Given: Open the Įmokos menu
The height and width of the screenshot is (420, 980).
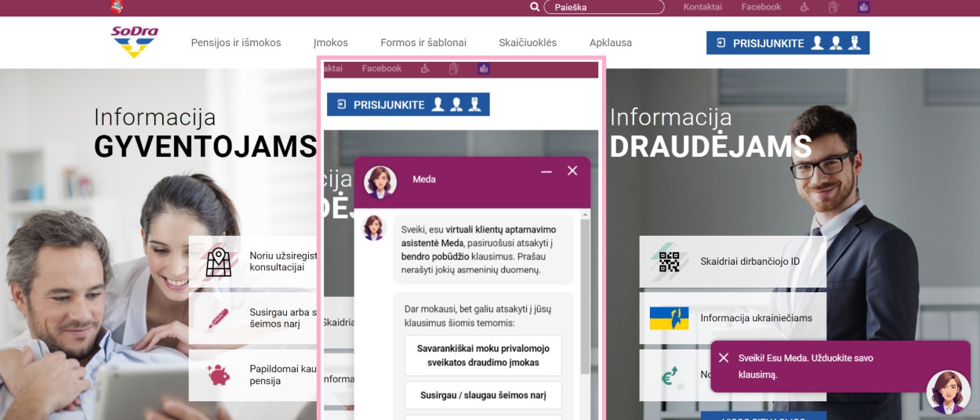Looking at the screenshot, I should (x=330, y=43).
